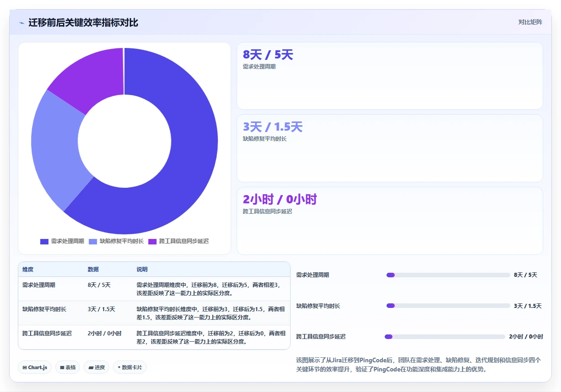The image size is (561, 392).
Task: Select the Chart.js tag chip
Action: [x=35, y=367]
